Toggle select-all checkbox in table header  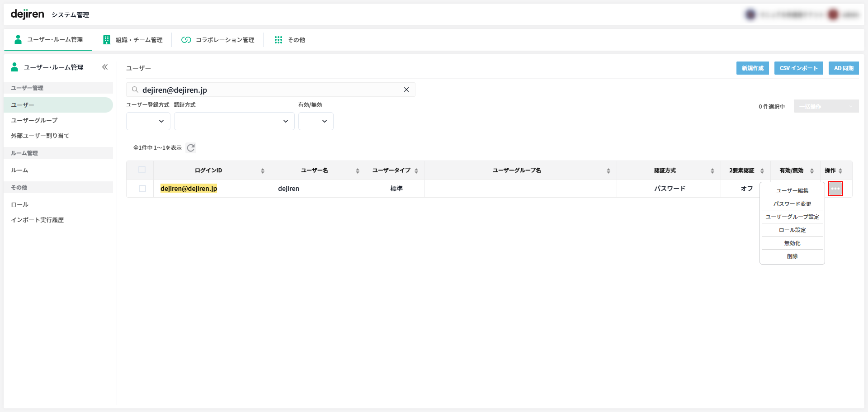(x=142, y=170)
